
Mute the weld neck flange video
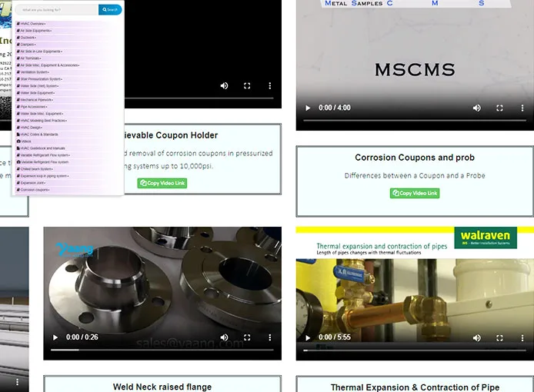click(224, 337)
